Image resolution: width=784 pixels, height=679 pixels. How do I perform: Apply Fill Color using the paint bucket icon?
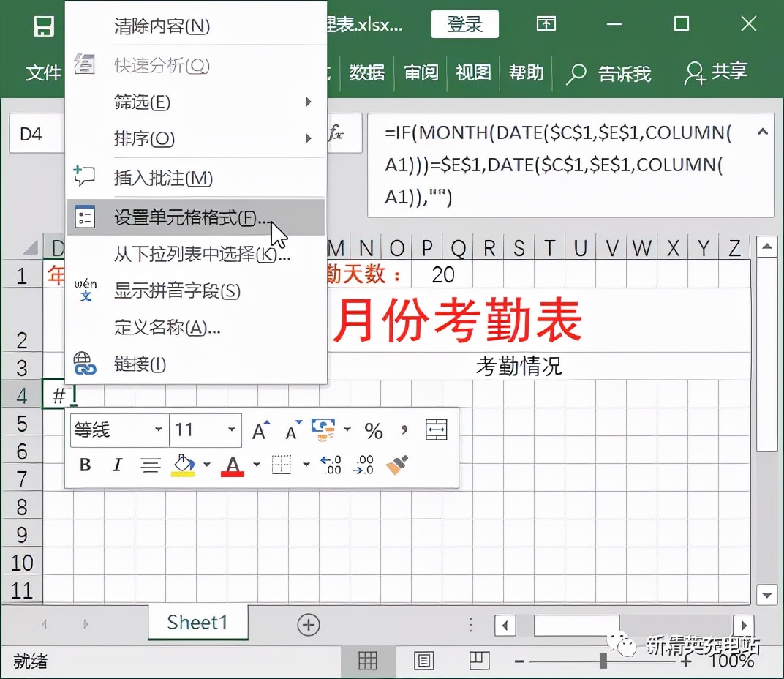pyautogui.click(x=181, y=462)
